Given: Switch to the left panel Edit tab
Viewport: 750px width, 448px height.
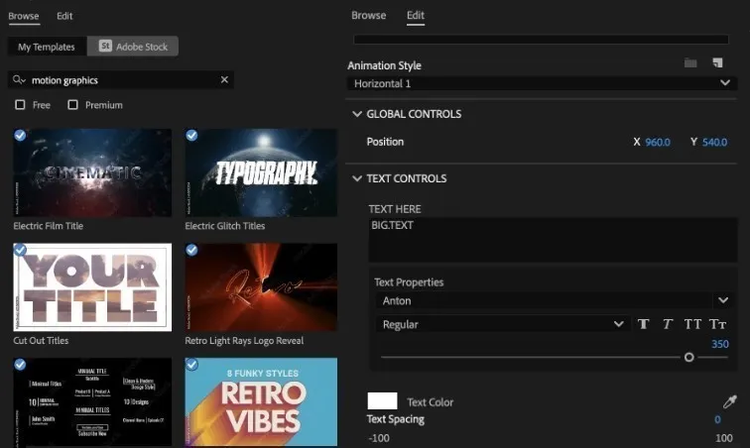Looking at the screenshot, I should click(x=65, y=16).
